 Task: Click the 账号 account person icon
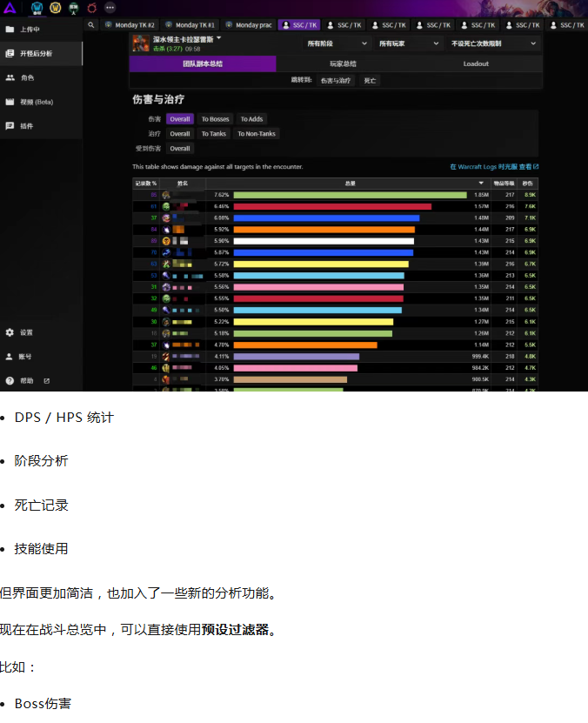tap(10, 357)
